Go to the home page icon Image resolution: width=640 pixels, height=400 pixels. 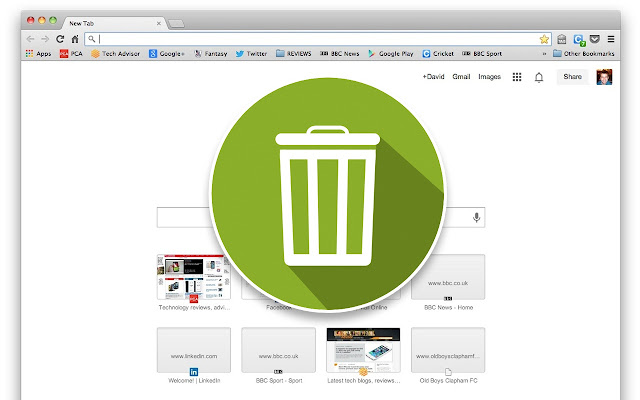pyautogui.click(x=75, y=39)
